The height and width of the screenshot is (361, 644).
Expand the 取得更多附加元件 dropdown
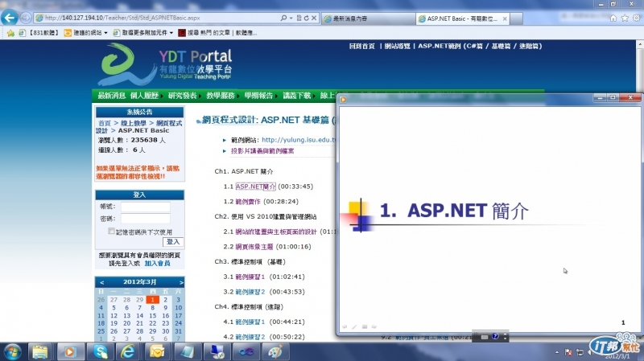[x=171, y=33]
